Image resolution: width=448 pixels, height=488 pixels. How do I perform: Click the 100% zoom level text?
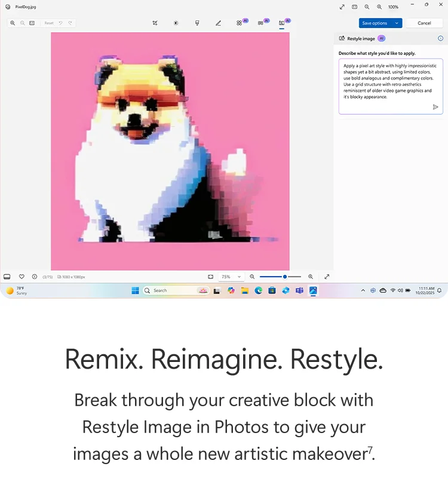(393, 7)
